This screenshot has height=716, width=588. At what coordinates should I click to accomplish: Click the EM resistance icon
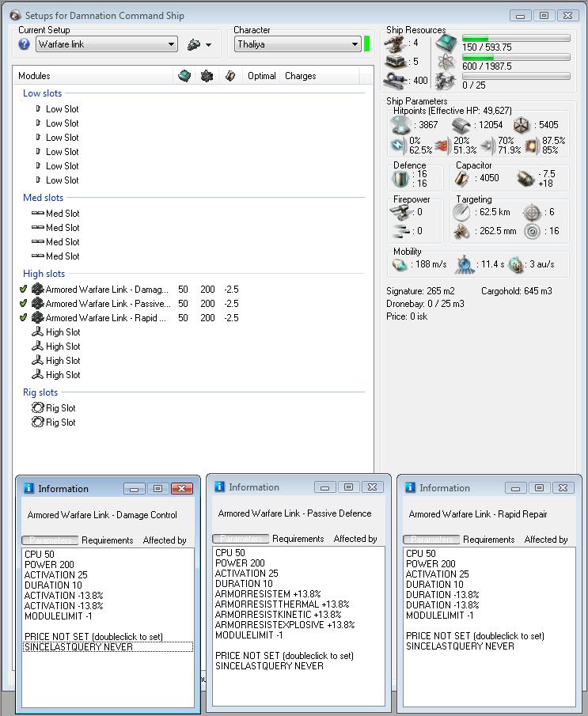tap(397, 146)
